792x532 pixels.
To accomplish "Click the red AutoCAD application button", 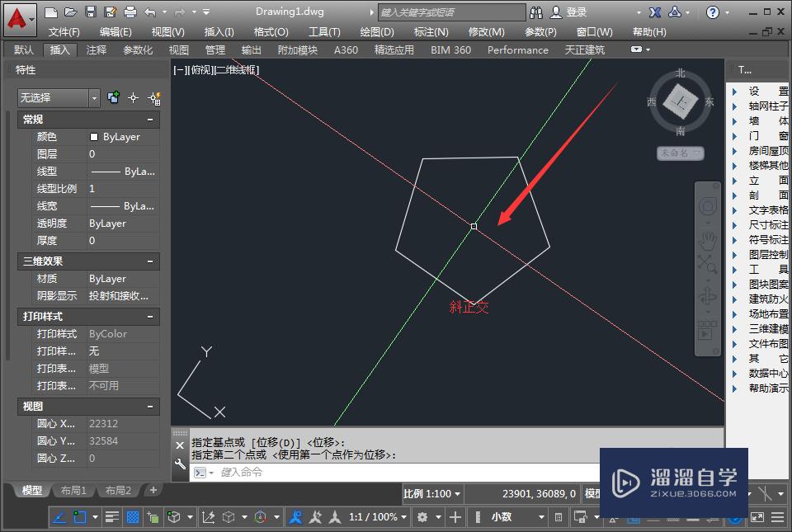I will point(18,12).
